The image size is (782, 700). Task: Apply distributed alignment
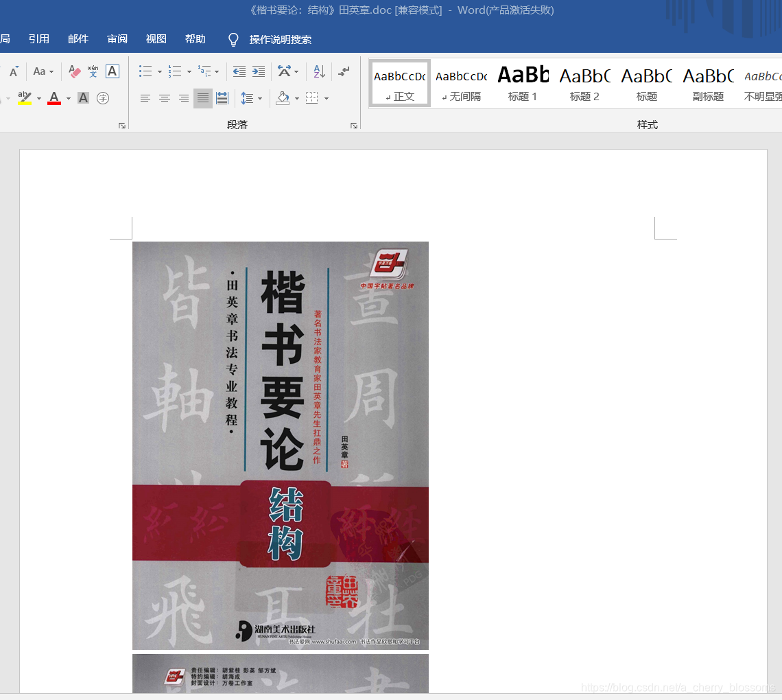pos(222,98)
